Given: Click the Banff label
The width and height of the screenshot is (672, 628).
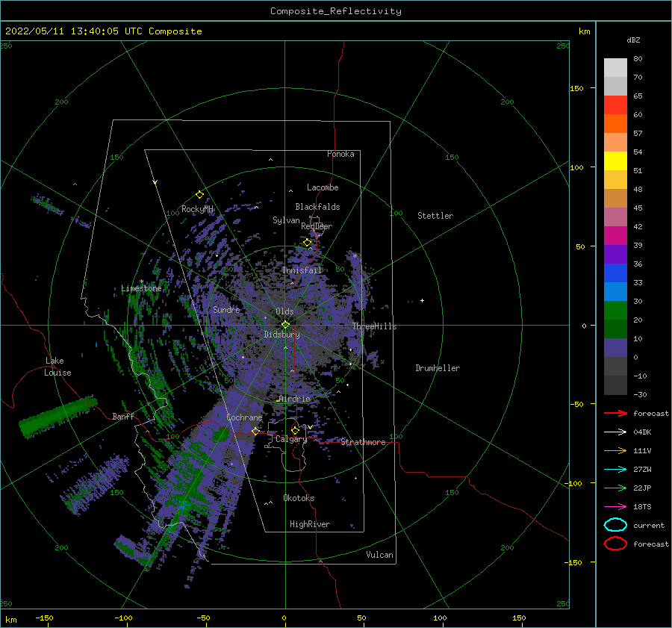Looking at the screenshot, I should point(123,416).
